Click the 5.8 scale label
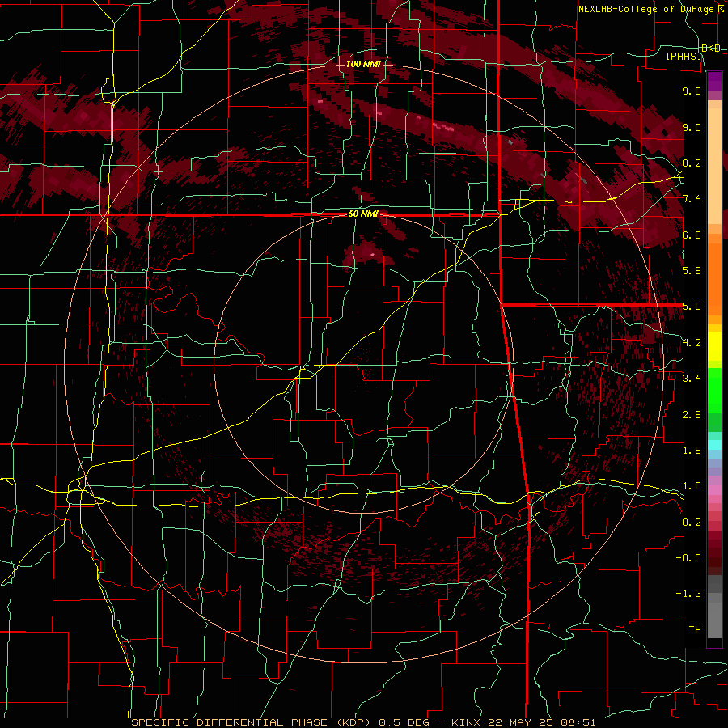728x728 pixels. coord(692,271)
